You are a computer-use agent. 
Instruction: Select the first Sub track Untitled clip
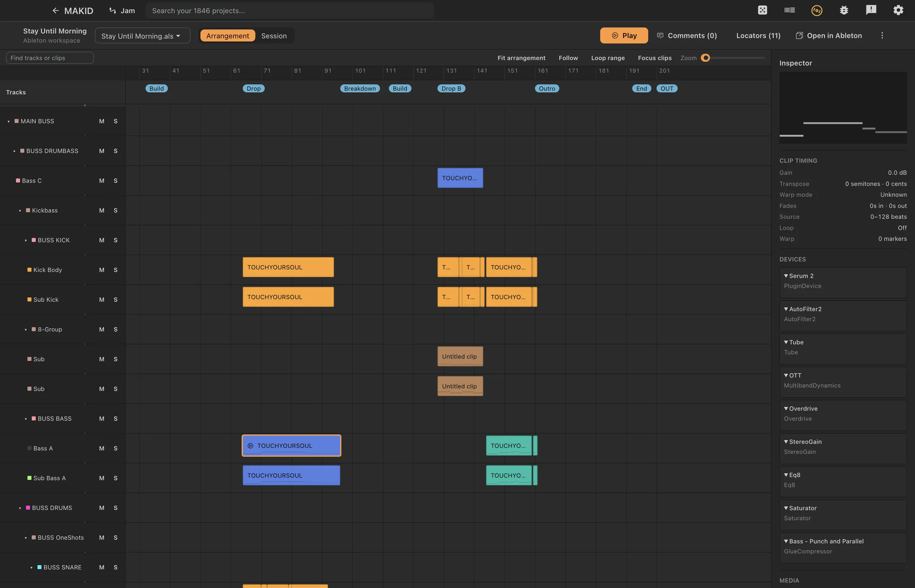click(x=460, y=357)
